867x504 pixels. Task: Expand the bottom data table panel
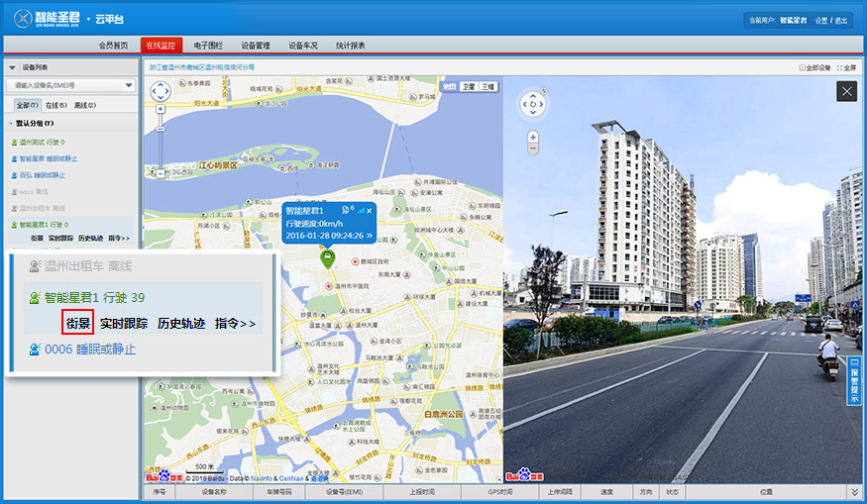(854, 491)
